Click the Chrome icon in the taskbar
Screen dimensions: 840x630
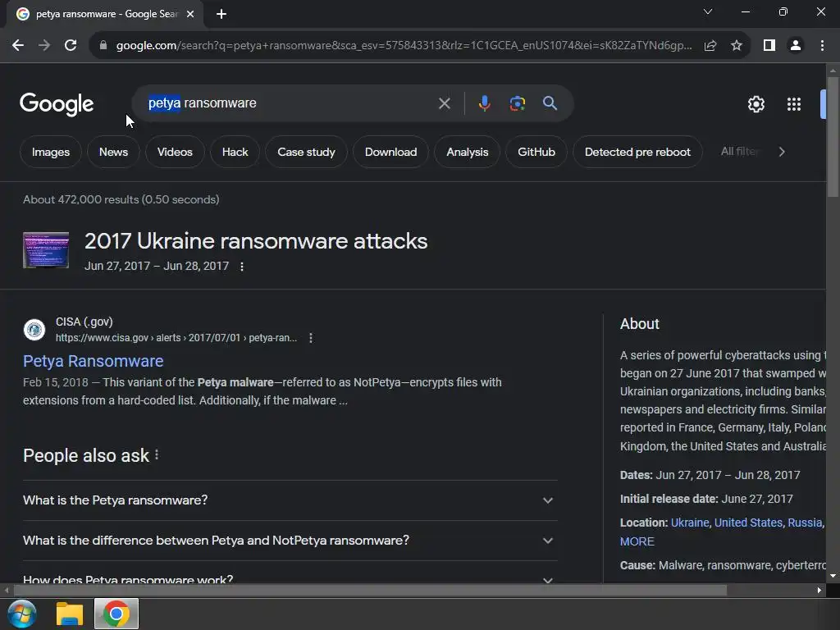click(x=116, y=614)
